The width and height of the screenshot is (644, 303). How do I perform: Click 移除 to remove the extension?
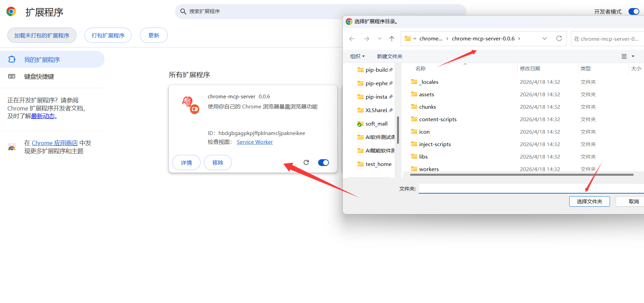tap(218, 163)
